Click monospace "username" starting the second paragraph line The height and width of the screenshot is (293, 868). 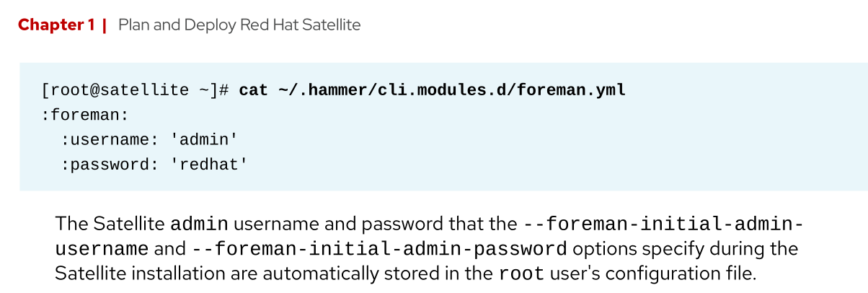click(x=102, y=250)
